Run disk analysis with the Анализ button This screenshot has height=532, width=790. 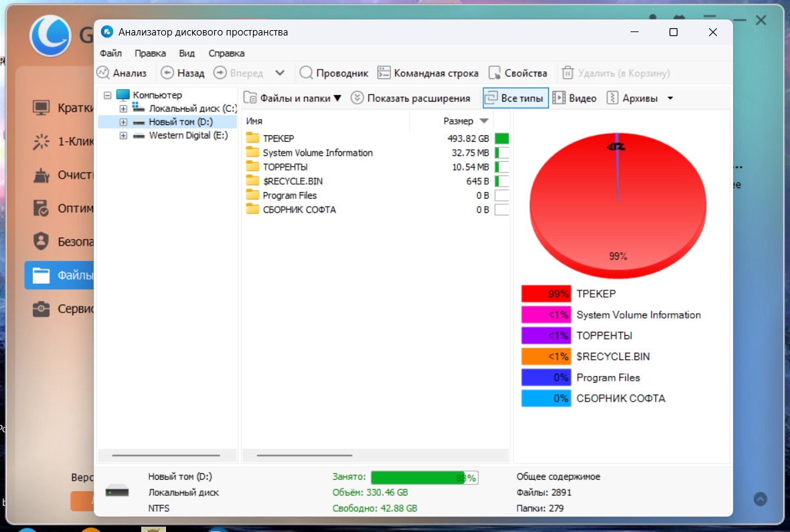pos(122,73)
